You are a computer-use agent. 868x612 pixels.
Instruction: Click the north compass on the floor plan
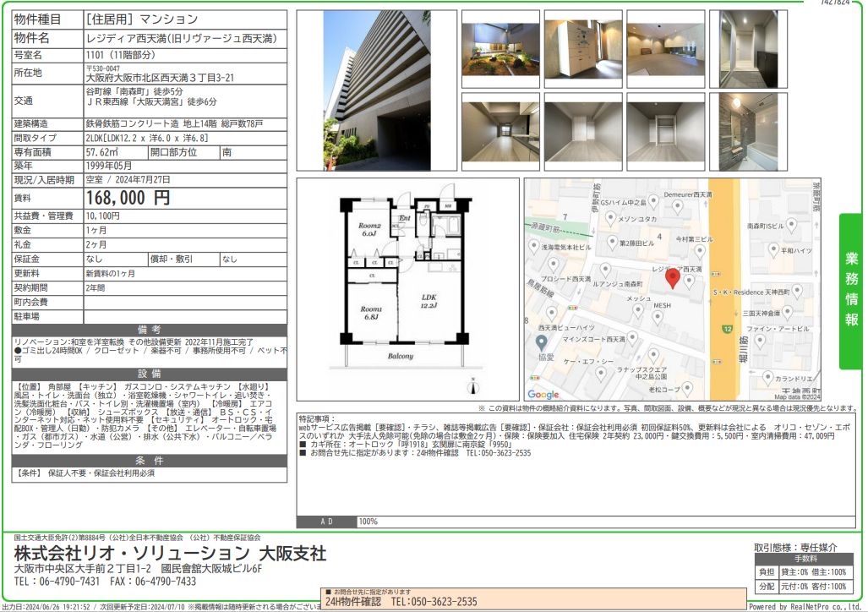(472, 386)
